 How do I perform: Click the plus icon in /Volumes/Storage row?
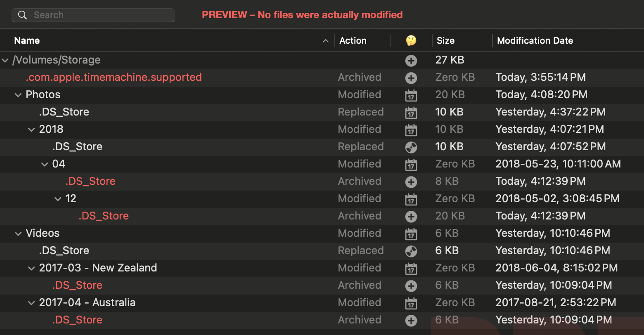click(411, 61)
